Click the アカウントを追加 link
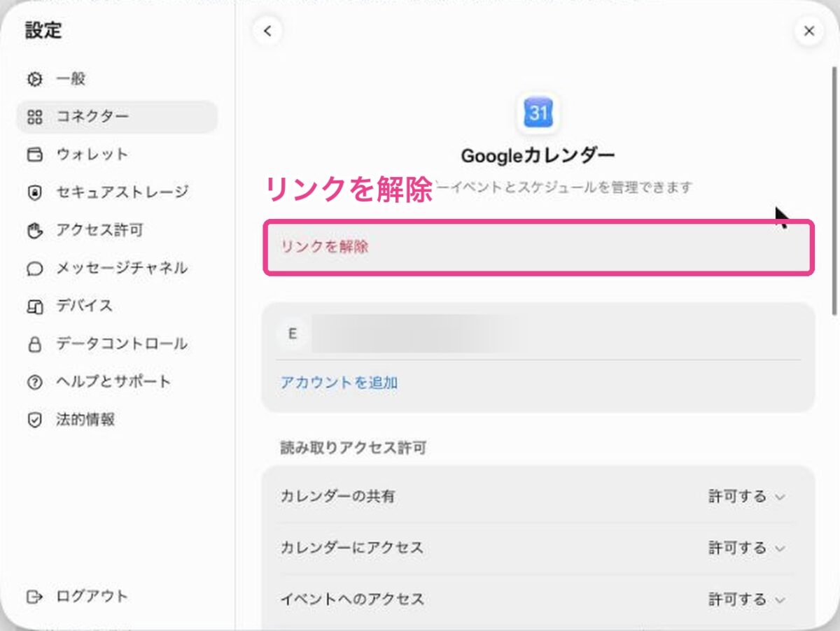Image resolution: width=840 pixels, height=631 pixels. tap(339, 383)
